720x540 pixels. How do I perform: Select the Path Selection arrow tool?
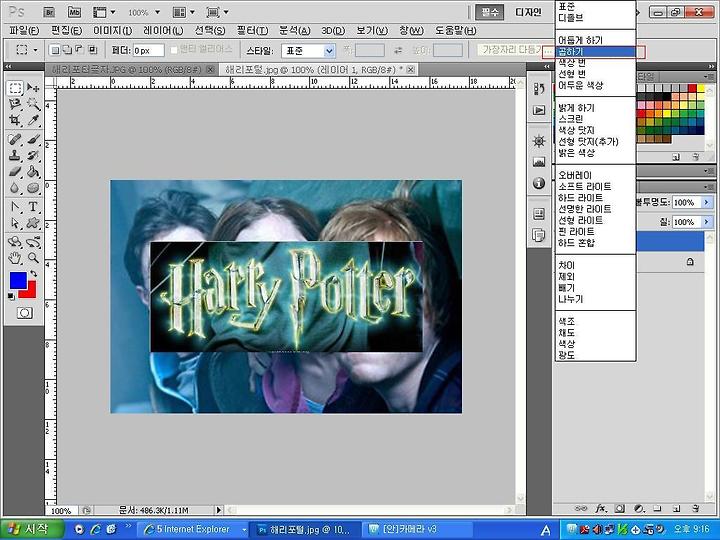click(x=15, y=223)
